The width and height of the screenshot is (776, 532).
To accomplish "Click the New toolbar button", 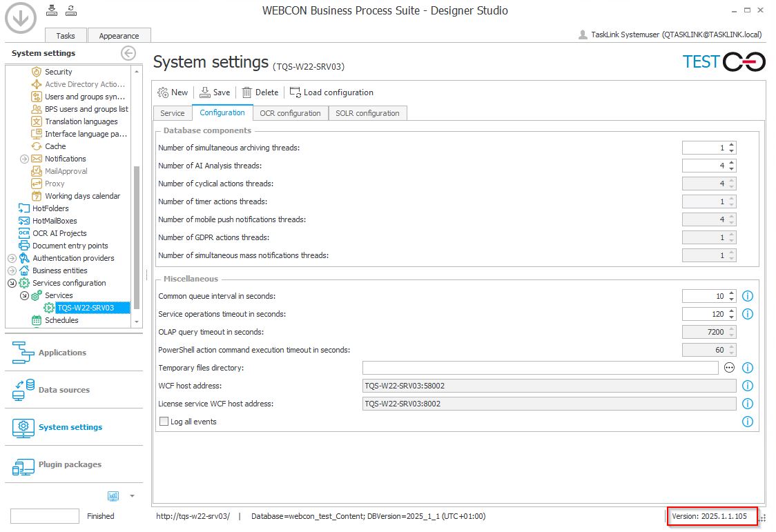I will pyautogui.click(x=173, y=92).
